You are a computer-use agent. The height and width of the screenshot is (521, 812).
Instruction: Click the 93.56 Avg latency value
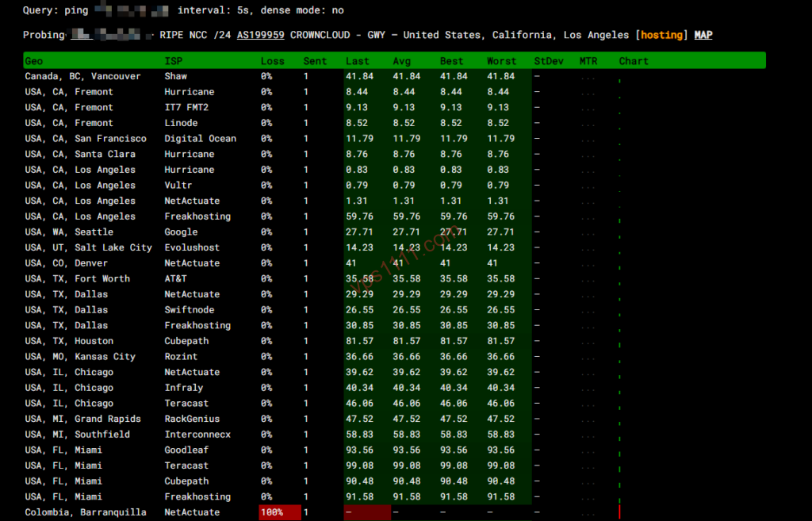coord(407,450)
